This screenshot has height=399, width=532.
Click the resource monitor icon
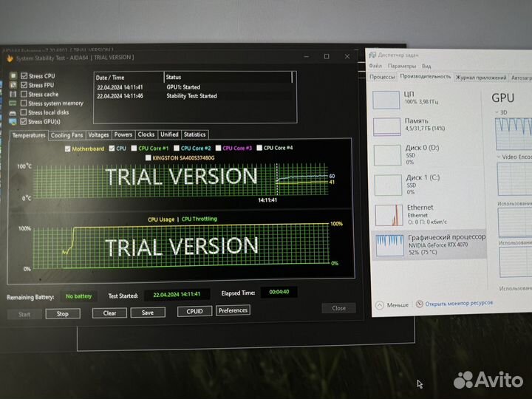(420, 304)
